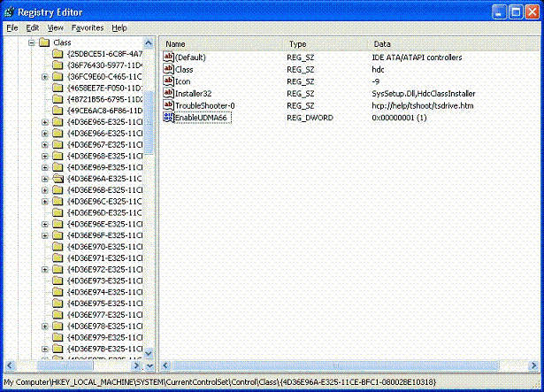544x392 pixels.
Task: Click the {4D36E971-E325 folder icon
Action: 57,258
